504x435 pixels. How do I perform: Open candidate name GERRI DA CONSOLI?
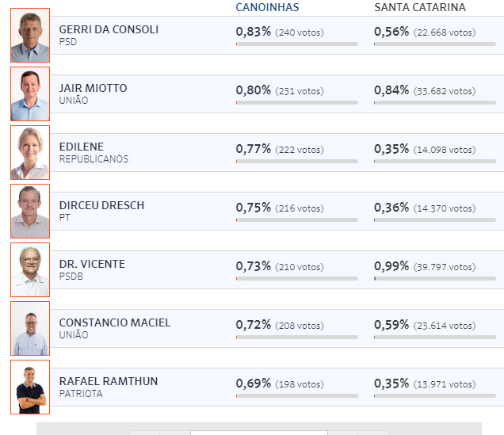(x=109, y=29)
